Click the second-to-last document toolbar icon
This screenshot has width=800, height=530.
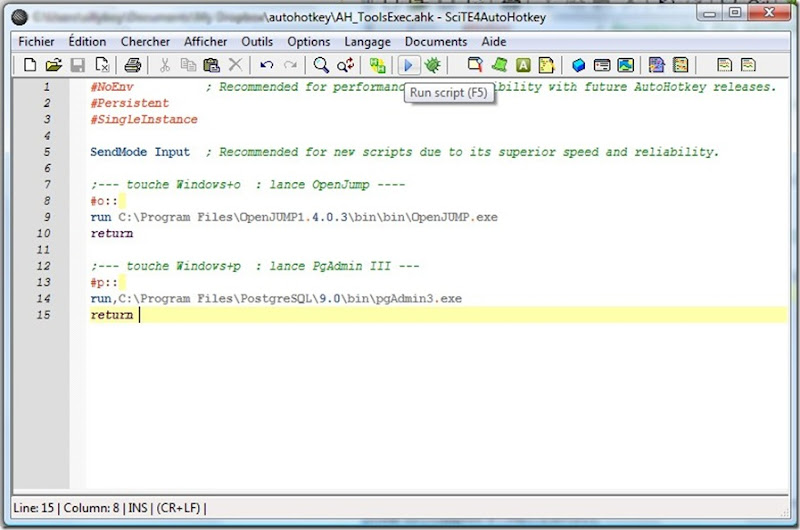pos(724,65)
